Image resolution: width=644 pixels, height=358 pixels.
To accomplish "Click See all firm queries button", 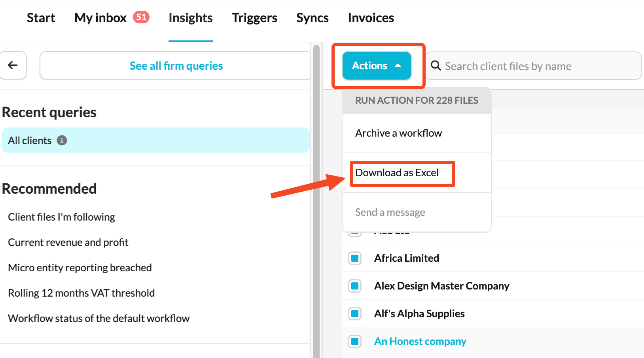I will [176, 66].
